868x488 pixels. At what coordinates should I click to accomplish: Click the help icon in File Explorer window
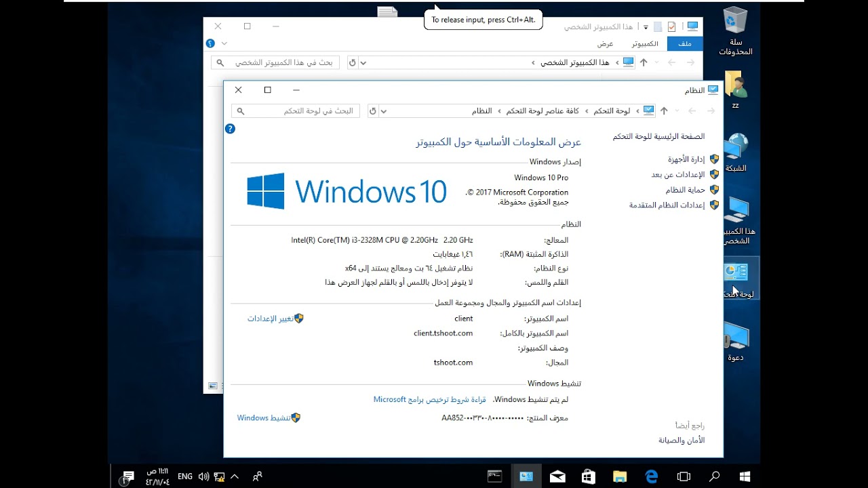tap(210, 43)
